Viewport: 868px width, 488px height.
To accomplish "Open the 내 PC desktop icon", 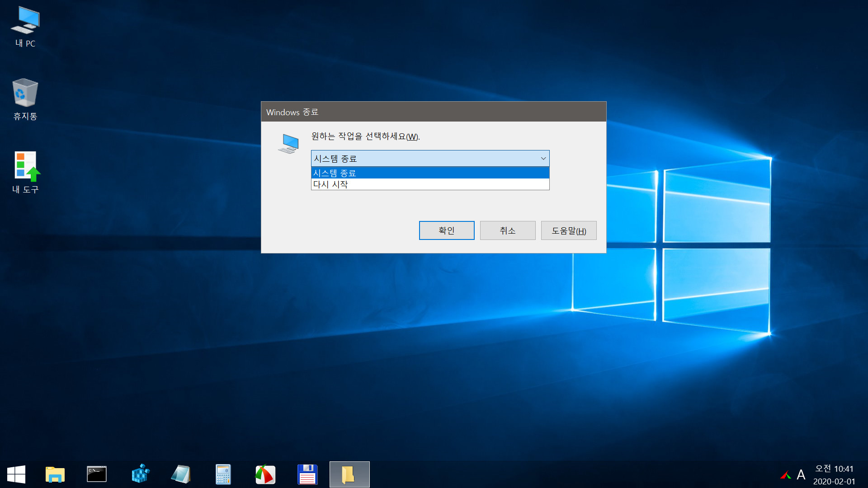I will pyautogui.click(x=25, y=27).
